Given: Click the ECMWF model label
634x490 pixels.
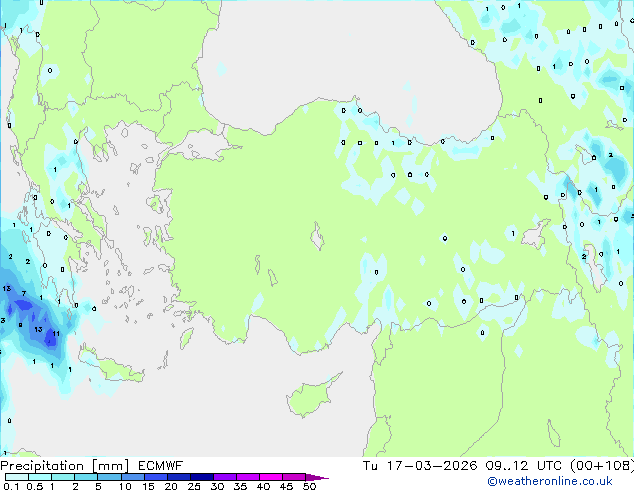Looking at the screenshot, I should (x=161, y=466).
